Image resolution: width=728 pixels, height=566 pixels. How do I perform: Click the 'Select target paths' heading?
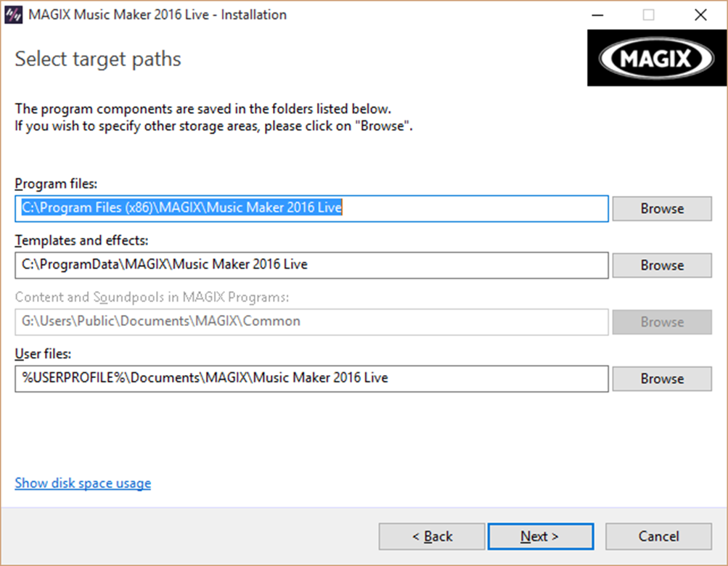(x=97, y=60)
